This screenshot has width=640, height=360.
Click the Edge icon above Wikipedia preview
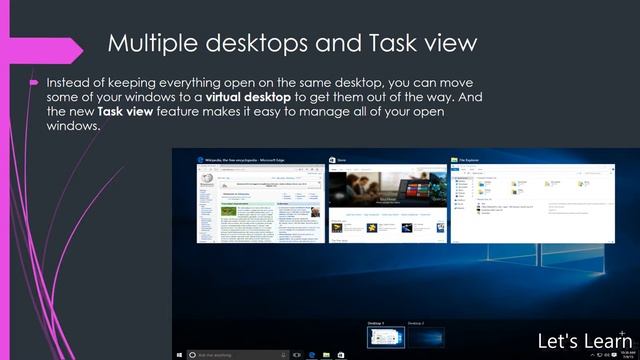click(200, 160)
